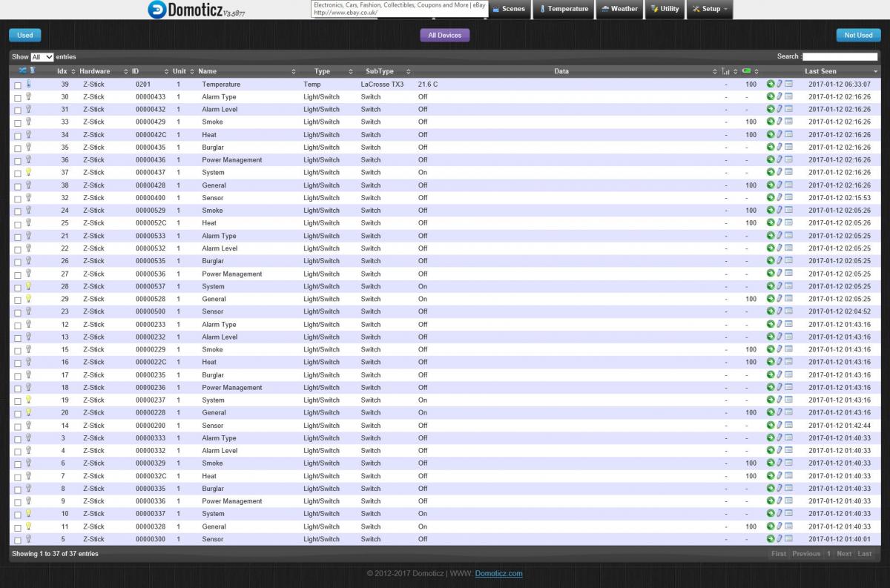Click the light bulb icon for Idx 37
The width and height of the screenshot is (890, 588).
[29, 172]
